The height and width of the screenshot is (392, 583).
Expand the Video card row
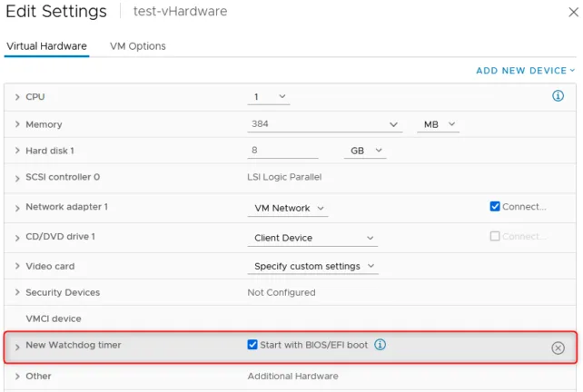pos(17,266)
